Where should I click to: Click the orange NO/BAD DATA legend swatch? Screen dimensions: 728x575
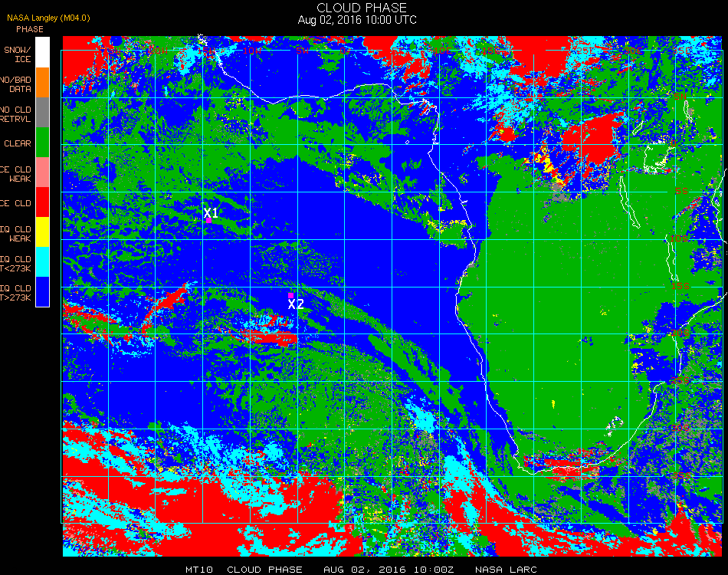coord(42,83)
